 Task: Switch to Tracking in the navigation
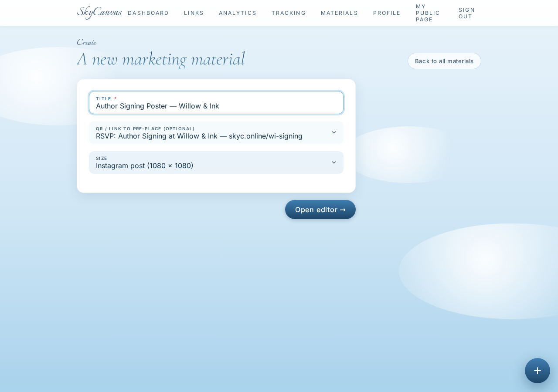pos(289,13)
